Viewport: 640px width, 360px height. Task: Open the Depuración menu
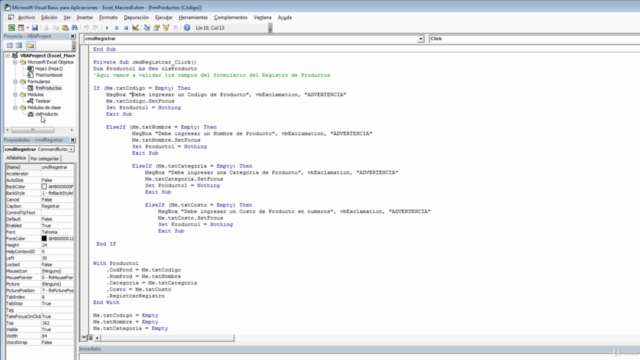[136, 18]
